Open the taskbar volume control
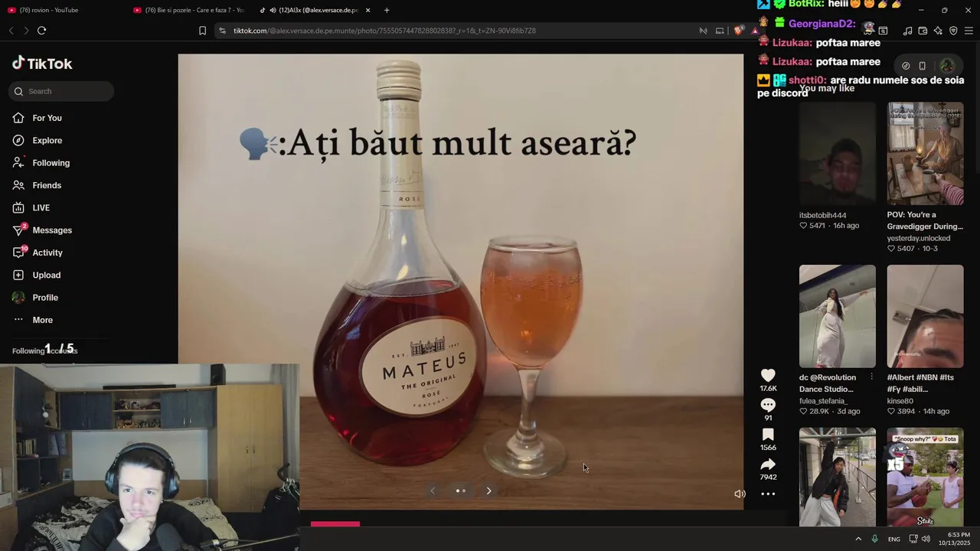The image size is (980, 551). 926,539
